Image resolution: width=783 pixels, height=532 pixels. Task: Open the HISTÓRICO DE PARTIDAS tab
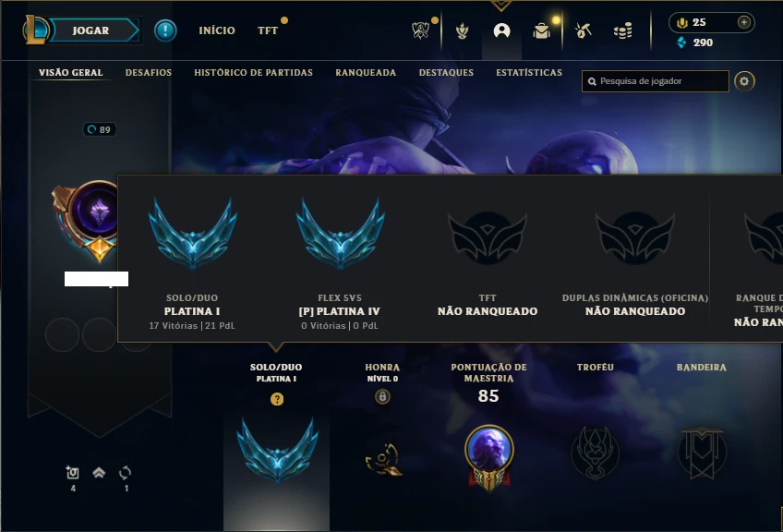tap(254, 73)
